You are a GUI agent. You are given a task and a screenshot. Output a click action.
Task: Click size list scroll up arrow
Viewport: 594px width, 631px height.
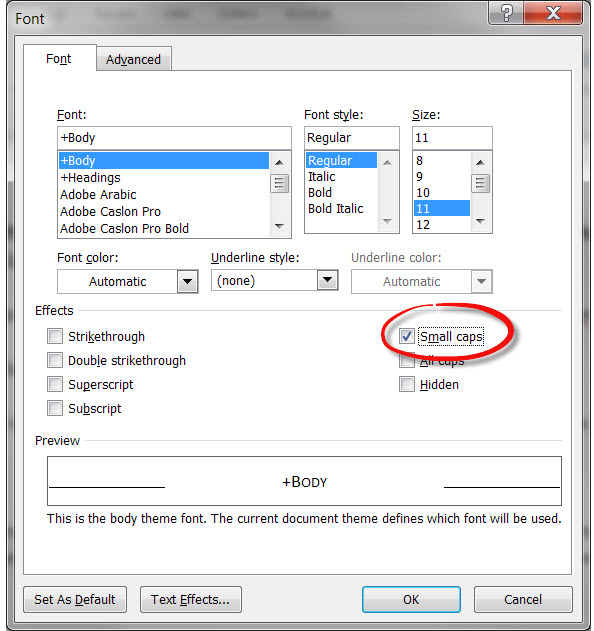[x=480, y=163]
